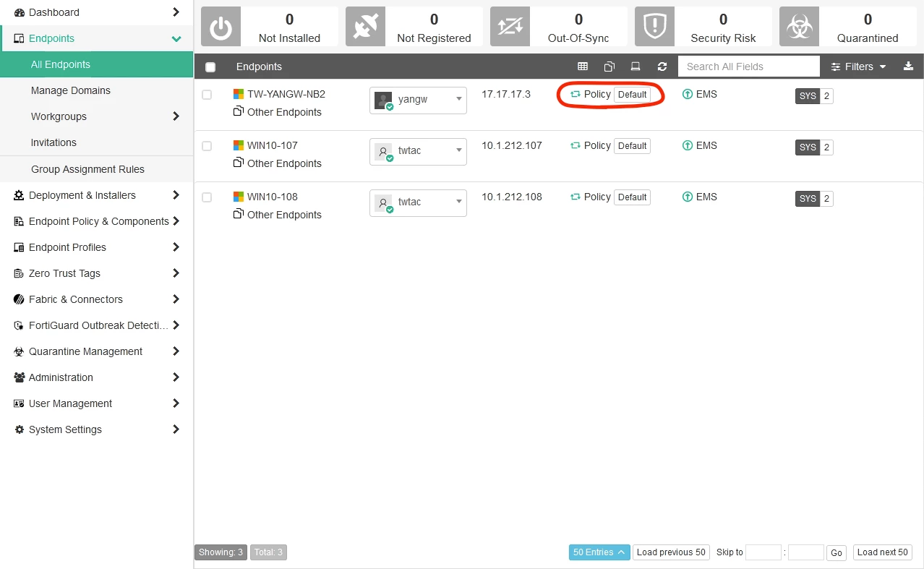
Task: Click the yangw user avatar icon
Action: (383, 100)
